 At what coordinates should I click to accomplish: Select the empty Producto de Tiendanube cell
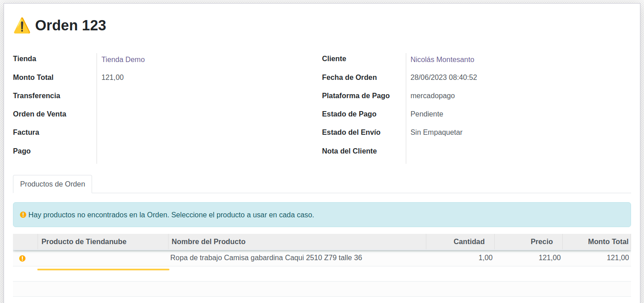[x=103, y=258]
